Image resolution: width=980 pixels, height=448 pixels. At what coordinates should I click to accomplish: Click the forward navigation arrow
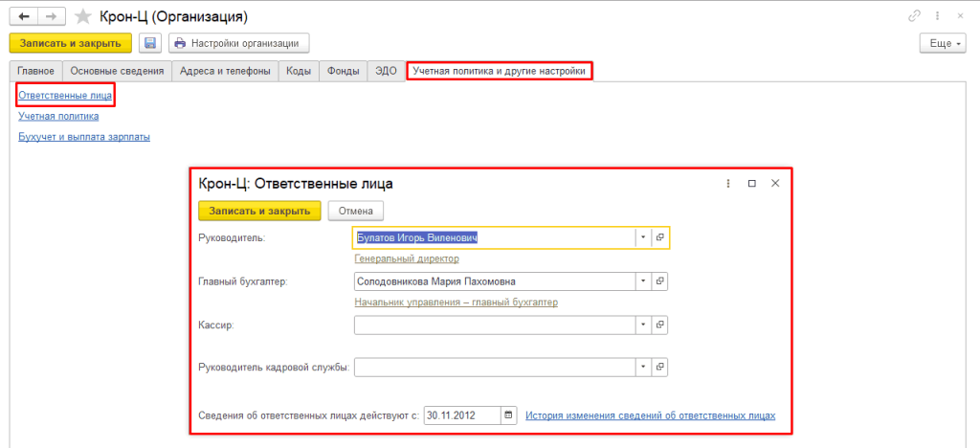coord(52,17)
